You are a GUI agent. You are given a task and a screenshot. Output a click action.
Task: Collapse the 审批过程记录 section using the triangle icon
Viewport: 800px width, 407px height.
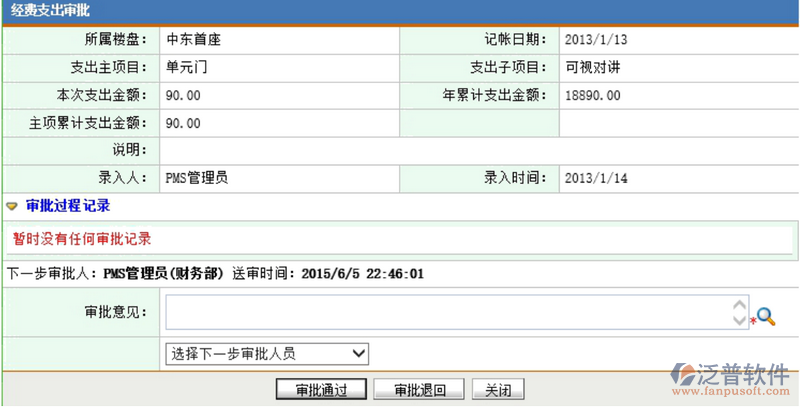click(x=12, y=206)
